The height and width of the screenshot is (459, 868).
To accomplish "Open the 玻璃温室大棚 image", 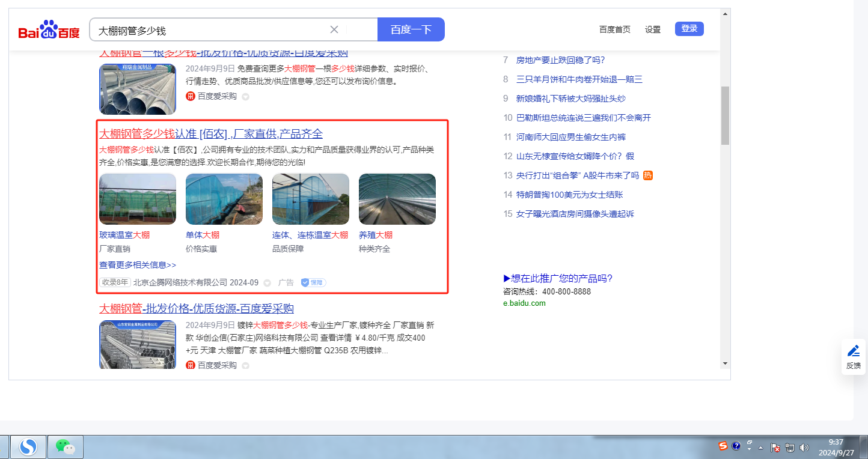I will (x=138, y=199).
